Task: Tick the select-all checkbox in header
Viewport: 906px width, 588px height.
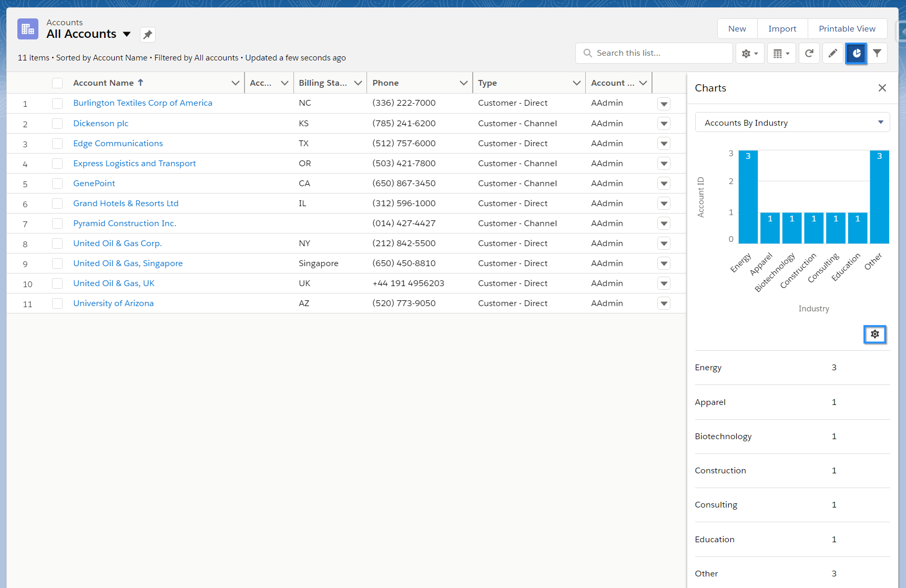Action: click(x=57, y=83)
